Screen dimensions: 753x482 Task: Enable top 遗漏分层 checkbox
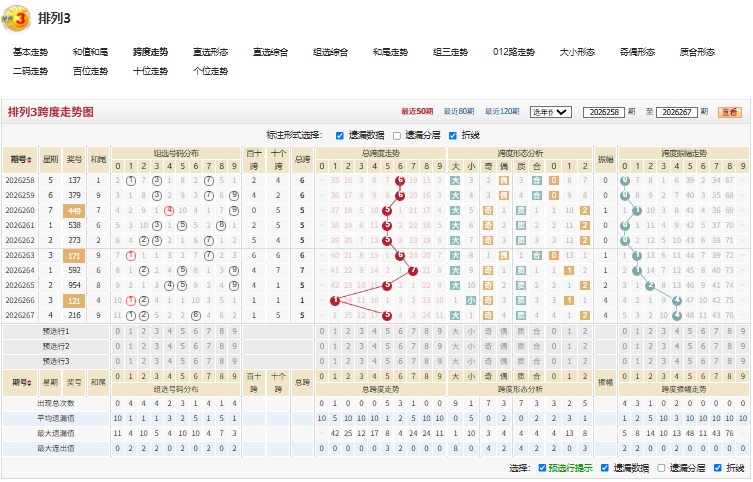coord(397,136)
